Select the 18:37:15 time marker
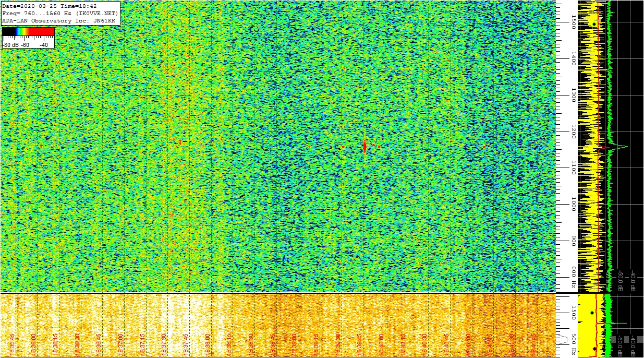Screen dimensions: 644x358 (x=142, y=345)
